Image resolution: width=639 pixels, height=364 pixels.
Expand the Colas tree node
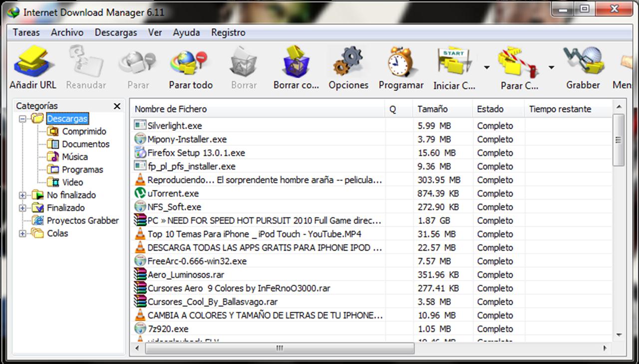[x=22, y=233]
